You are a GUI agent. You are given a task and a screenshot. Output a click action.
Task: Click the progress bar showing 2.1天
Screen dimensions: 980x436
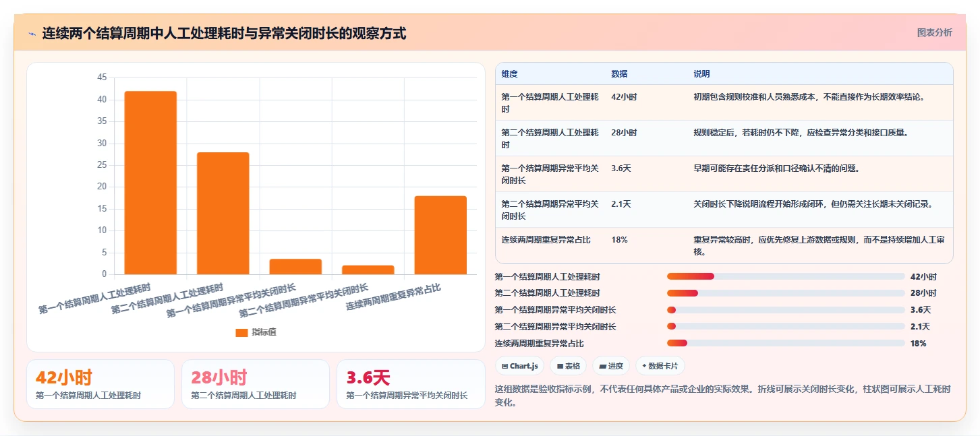[786, 326]
